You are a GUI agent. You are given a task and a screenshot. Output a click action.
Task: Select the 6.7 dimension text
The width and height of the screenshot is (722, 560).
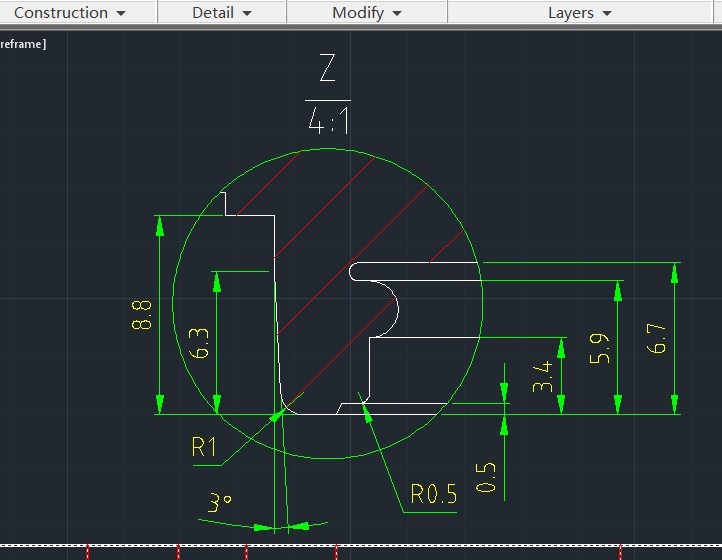click(656, 338)
